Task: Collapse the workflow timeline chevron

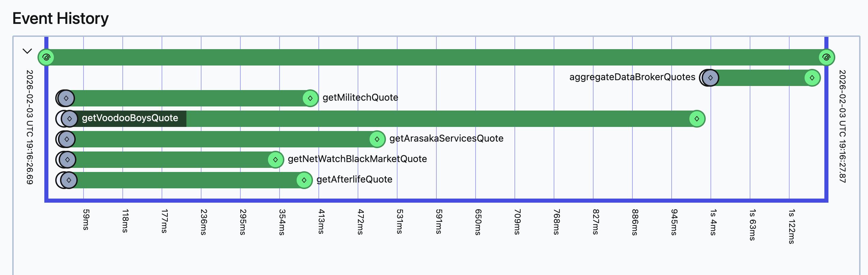Action: point(27,51)
